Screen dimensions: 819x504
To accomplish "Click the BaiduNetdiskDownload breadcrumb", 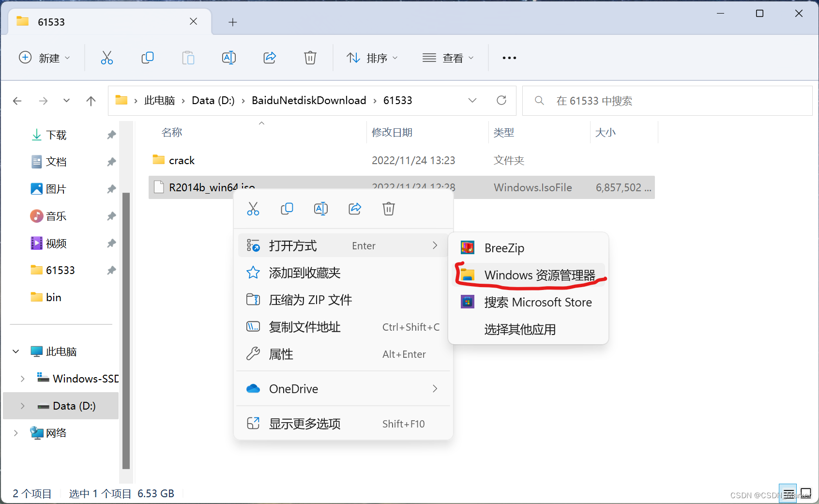I will coord(309,100).
